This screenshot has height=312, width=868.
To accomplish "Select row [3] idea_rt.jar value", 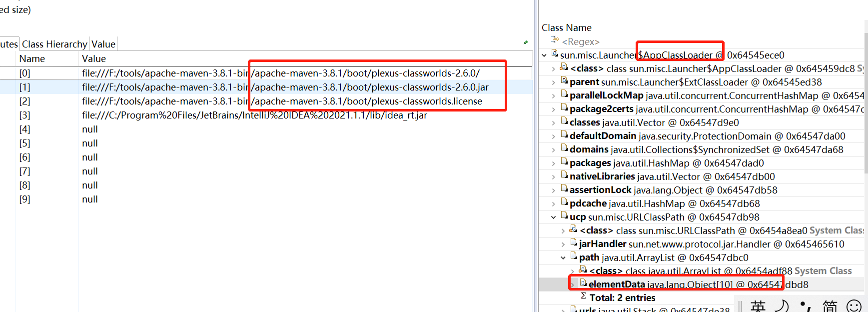I will point(254,115).
